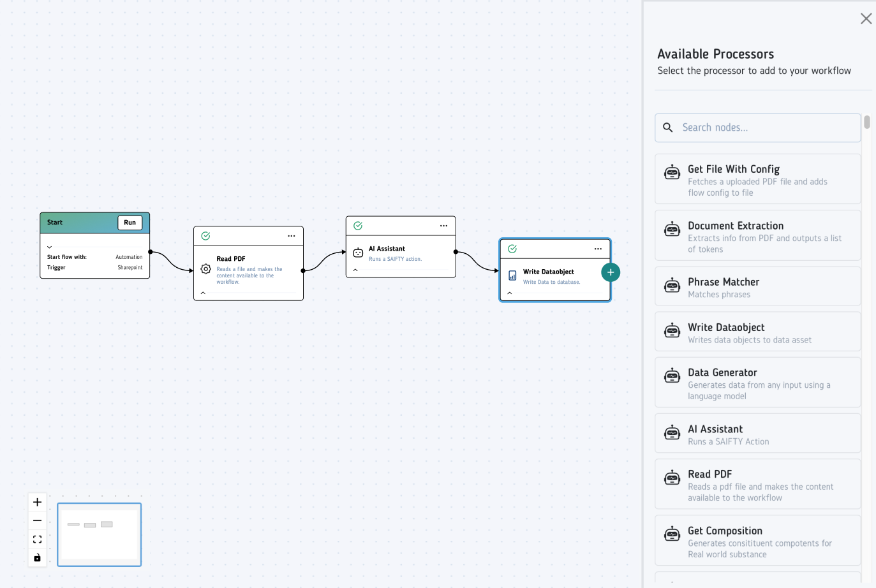Click the Read PDF node status check icon
Image resolution: width=876 pixels, height=588 pixels.
205,236
